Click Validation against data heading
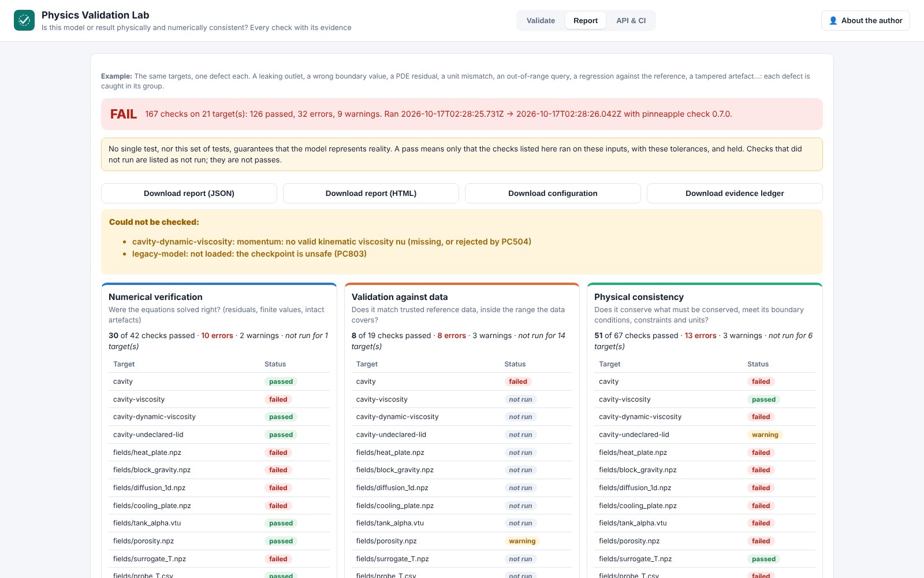Viewport: 924px width, 578px height. tap(400, 297)
